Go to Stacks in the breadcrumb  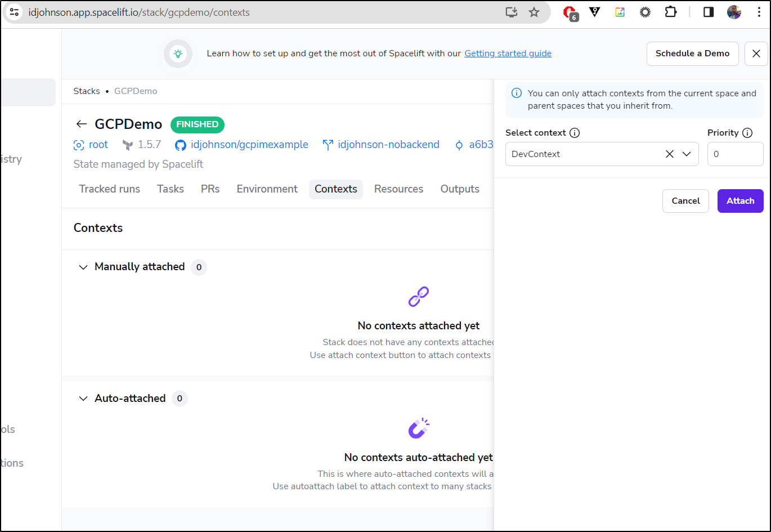click(87, 91)
